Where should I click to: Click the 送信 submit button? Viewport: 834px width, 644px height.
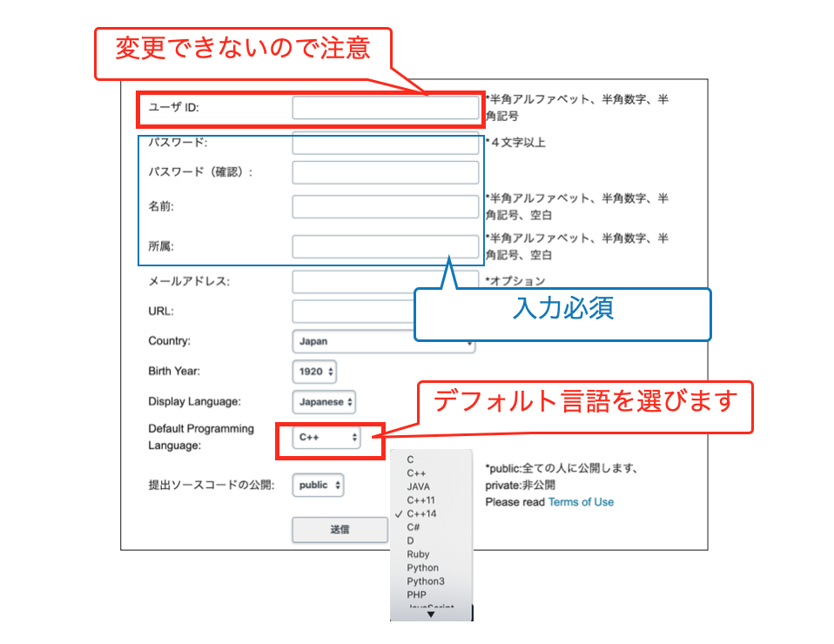(x=340, y=530)
